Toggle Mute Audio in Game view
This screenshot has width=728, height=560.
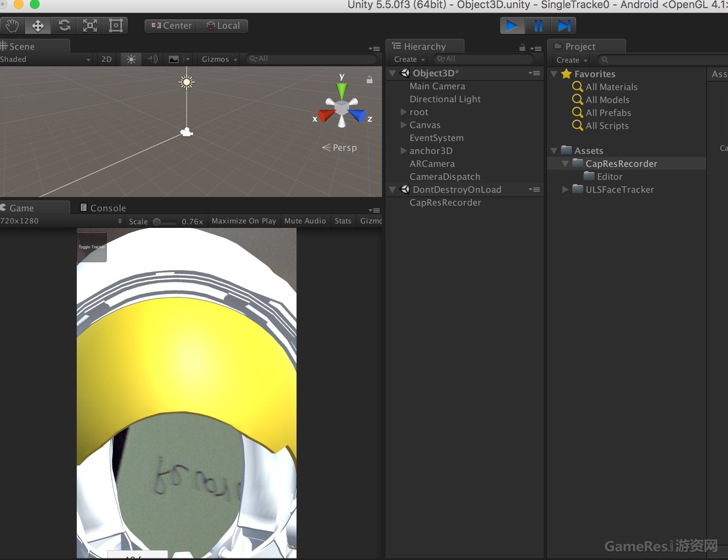click(305, 221)
